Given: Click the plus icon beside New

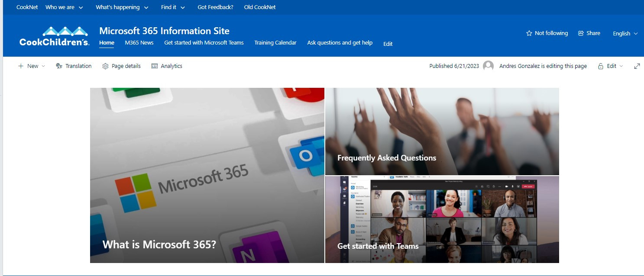Looking at the screenshot, I should pyautogui.click(x=21, y=66).
